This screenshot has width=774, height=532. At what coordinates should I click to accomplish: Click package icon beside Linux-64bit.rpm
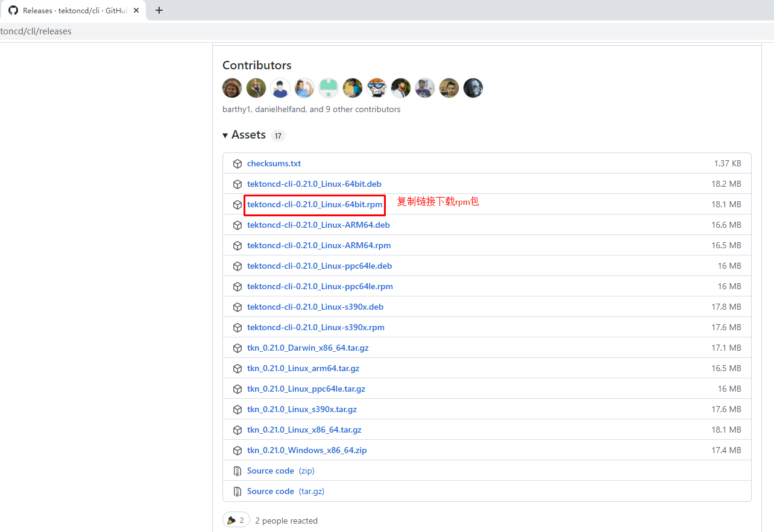click(x=238, y=205)
